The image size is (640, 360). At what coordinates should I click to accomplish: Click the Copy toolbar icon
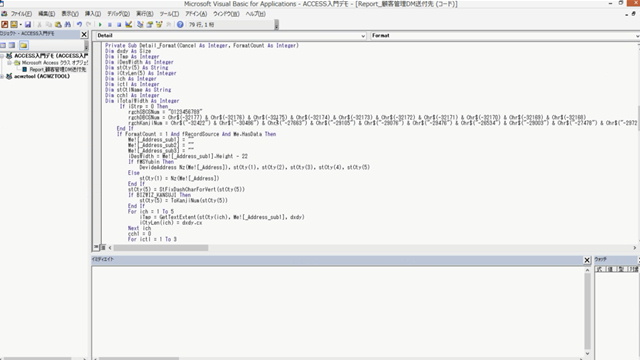pyautogui.click(x=49, y=24)
